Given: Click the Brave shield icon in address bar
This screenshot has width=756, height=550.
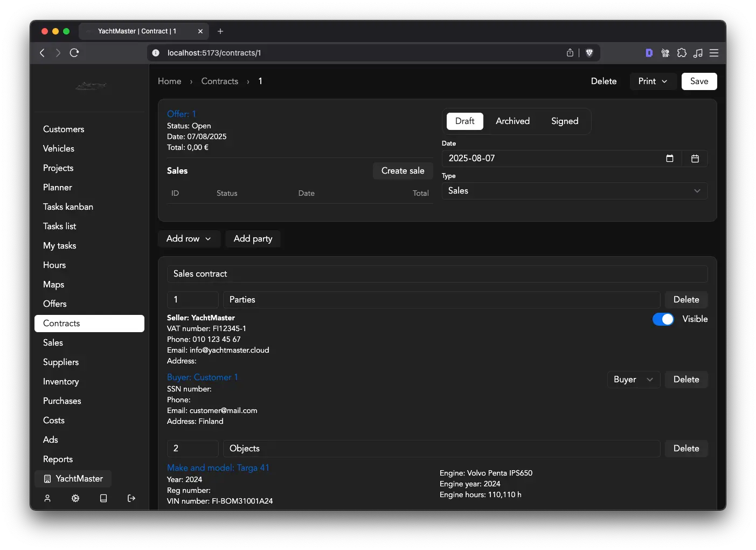Looking at the screenshot, I should click(589, 53).
